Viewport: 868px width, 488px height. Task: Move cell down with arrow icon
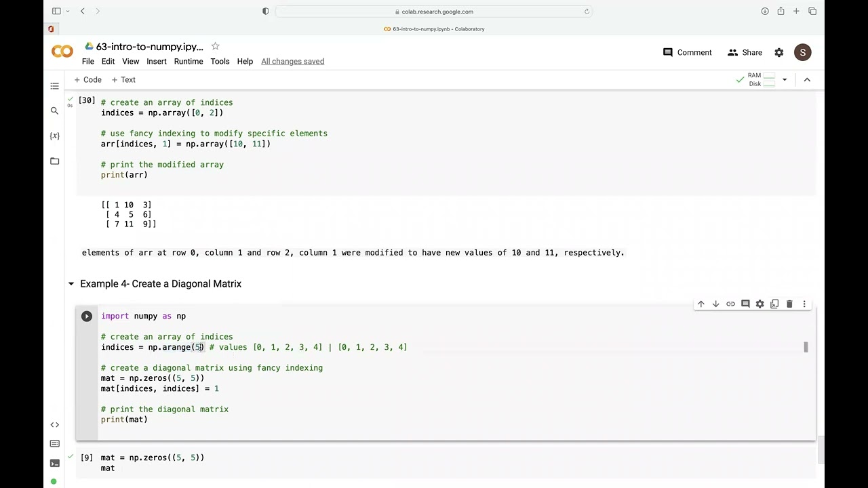(x=715, y=304)
